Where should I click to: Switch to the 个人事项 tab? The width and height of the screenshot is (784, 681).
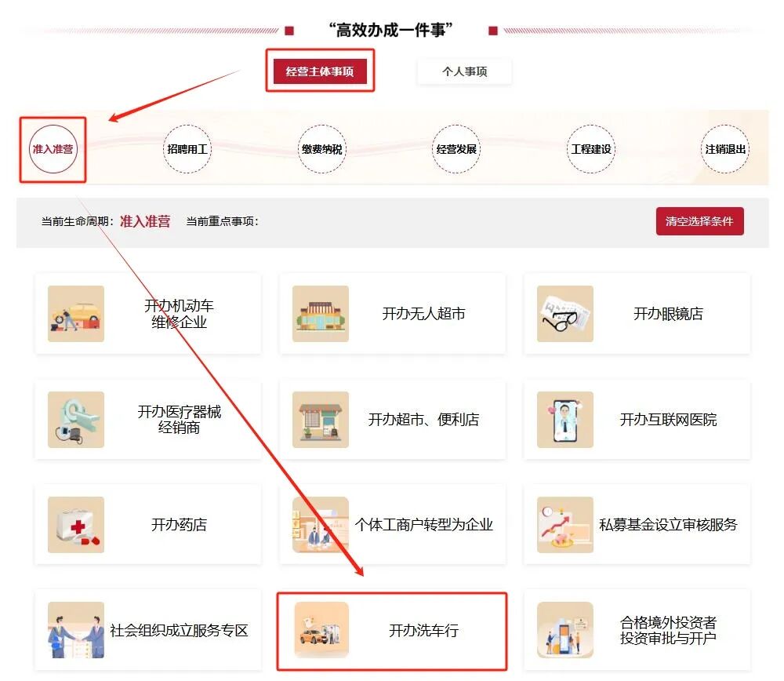click(464, 71)
